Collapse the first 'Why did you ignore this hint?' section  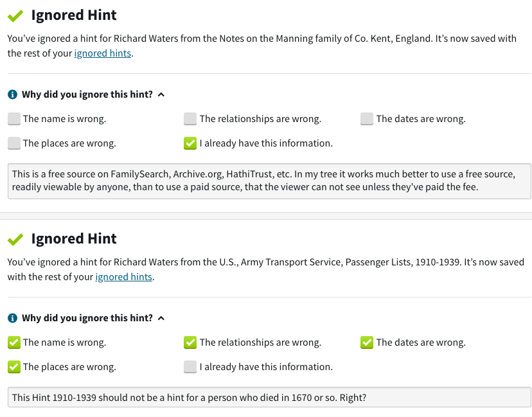[x=161, y=94]
